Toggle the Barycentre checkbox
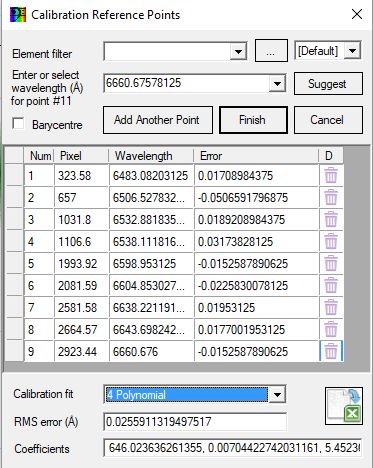The image size is (373, 468). coord(18,124)
